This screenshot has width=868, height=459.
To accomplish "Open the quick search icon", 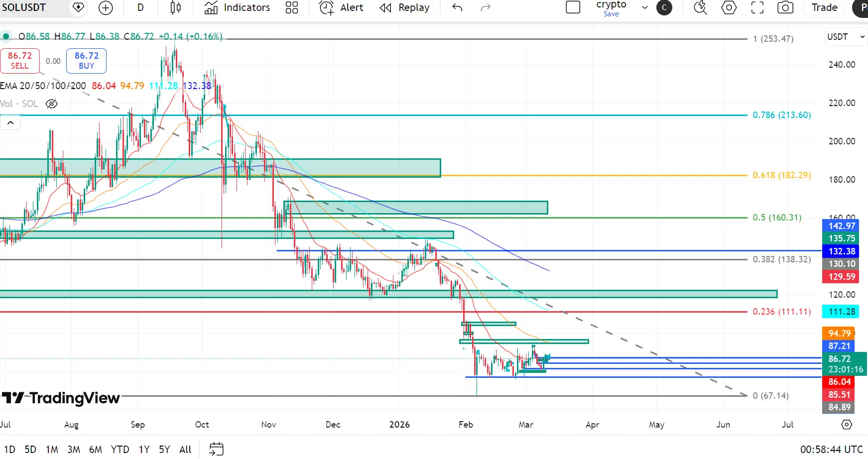I will pos(701,7).
